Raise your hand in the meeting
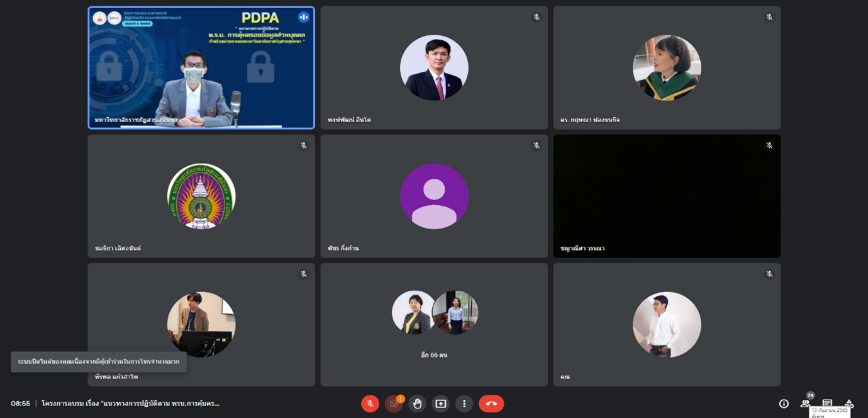The width and height of the screenshot is (868, 418). (417, 404)
